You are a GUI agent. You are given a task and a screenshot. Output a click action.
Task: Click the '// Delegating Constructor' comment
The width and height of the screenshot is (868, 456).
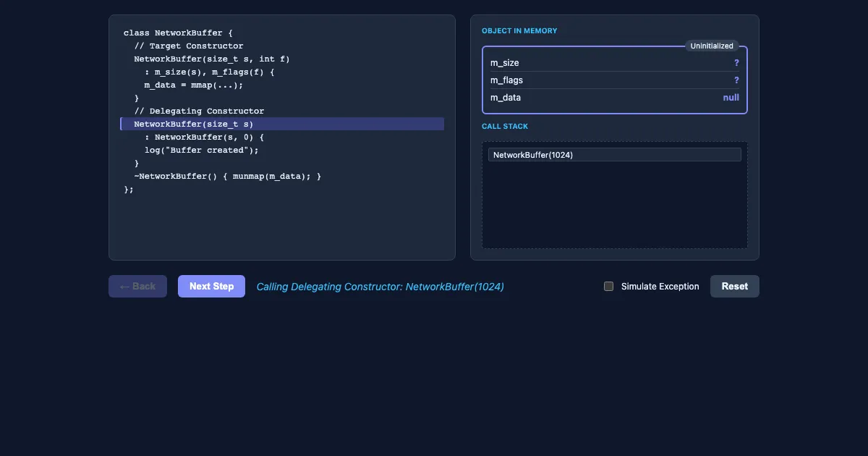coord(199,111)
